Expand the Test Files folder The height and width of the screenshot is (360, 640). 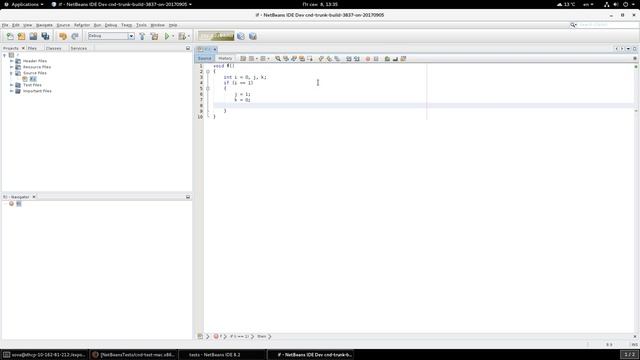coord(12,85)
